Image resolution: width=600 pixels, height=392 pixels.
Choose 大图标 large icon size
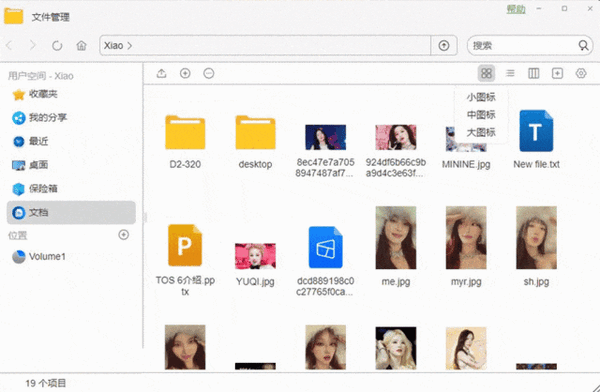pos(481,132)
